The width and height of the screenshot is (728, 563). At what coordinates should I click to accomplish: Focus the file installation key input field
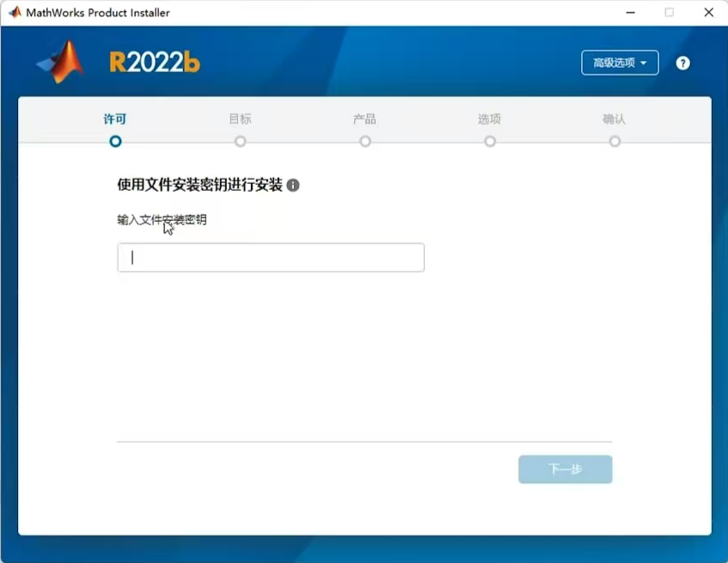(271, 258)
